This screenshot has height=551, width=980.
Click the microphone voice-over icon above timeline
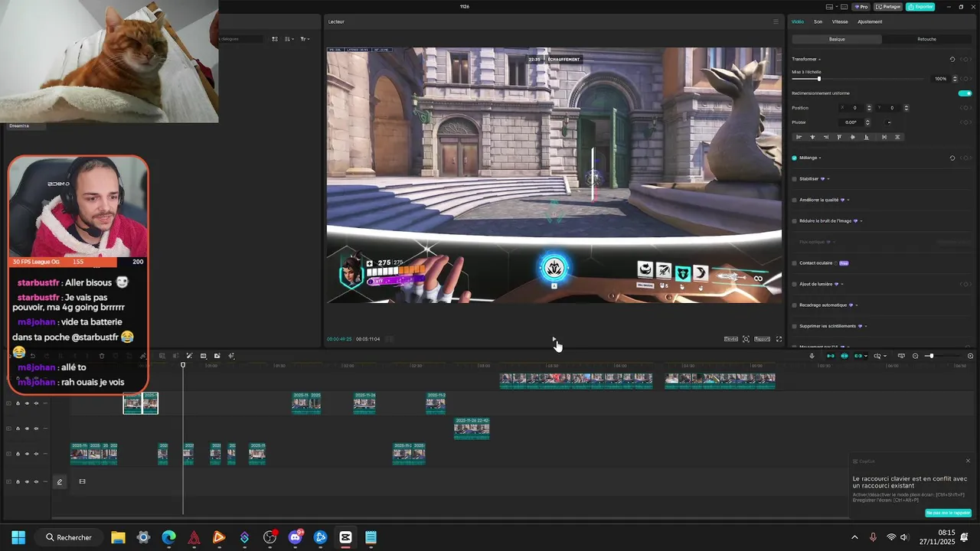812,356
